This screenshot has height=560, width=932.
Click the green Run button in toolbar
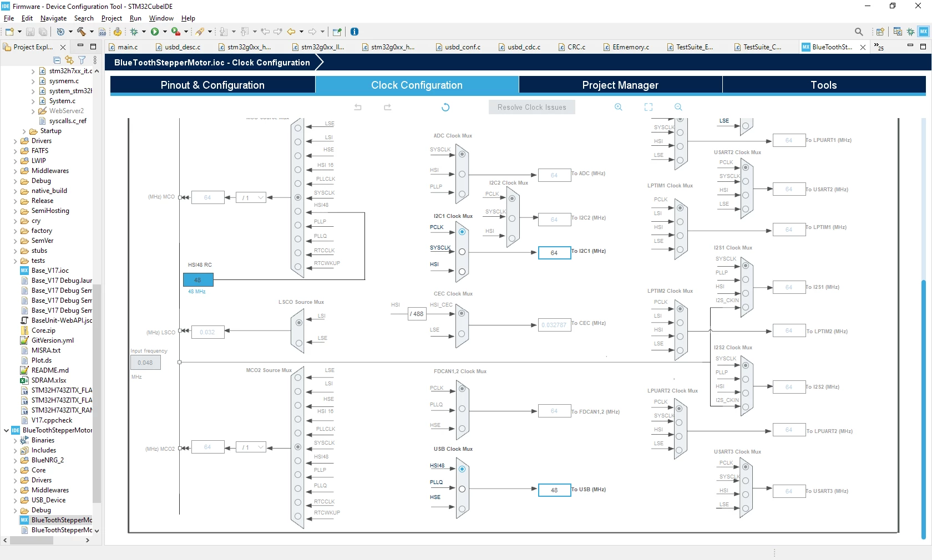click(x=155, y=32)
